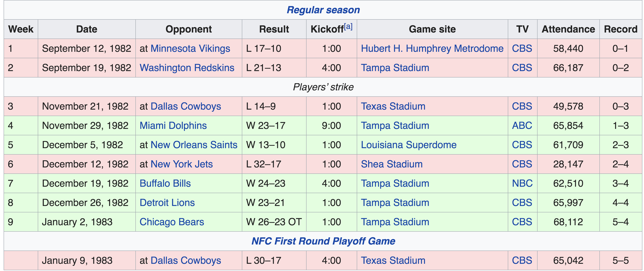Open the Regular season header link
Screen dimensions: 644x271
point(323,10)
